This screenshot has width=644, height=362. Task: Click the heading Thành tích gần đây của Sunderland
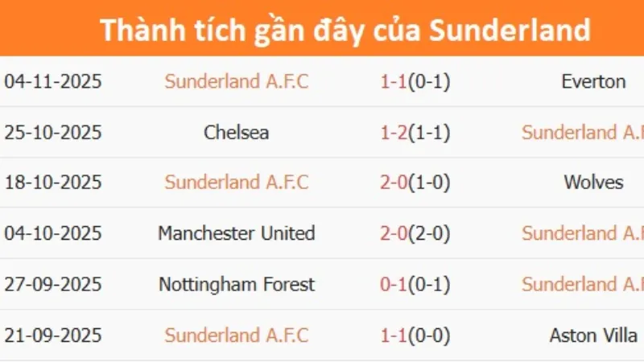click(x=345, y=31)
